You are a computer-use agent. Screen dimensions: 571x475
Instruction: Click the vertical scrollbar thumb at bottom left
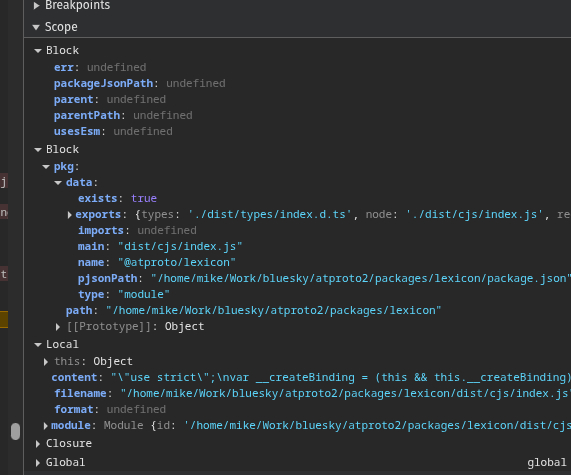point(15,432)
